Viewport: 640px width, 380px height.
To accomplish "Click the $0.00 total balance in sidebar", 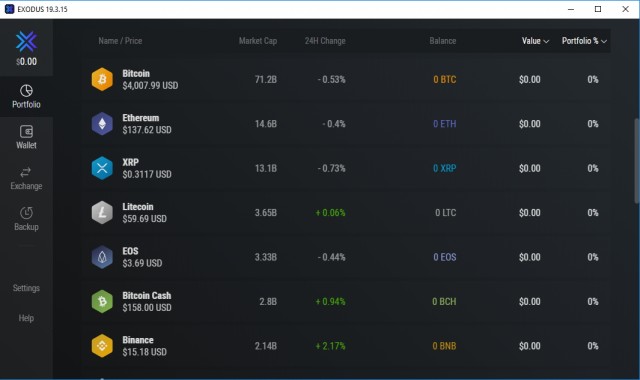I will pyautogui.click(x=27, y=62).
